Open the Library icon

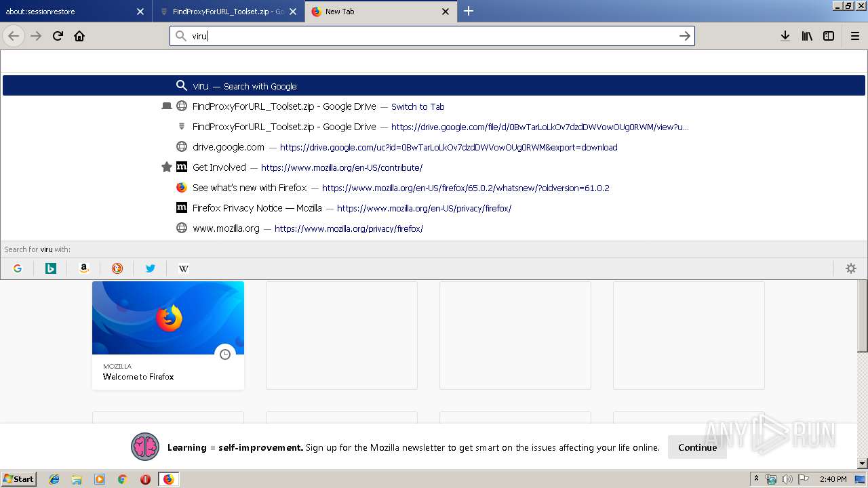click(807, 36)
